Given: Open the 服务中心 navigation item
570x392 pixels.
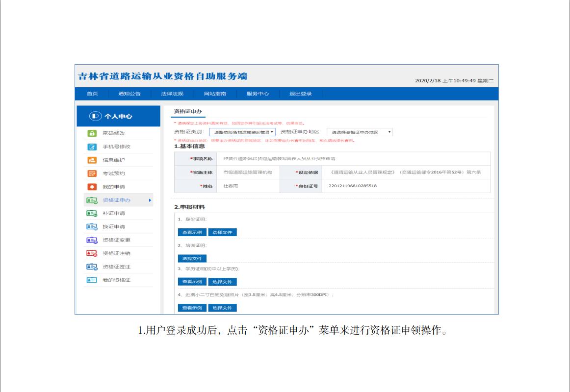Looking at the screenshot, I should pos(258,94).
